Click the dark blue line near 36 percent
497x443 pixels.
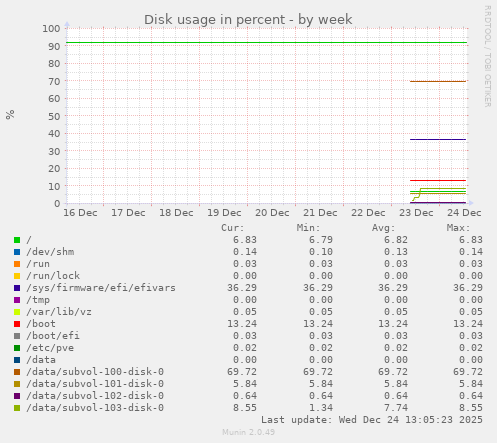(x=438, y=139)
